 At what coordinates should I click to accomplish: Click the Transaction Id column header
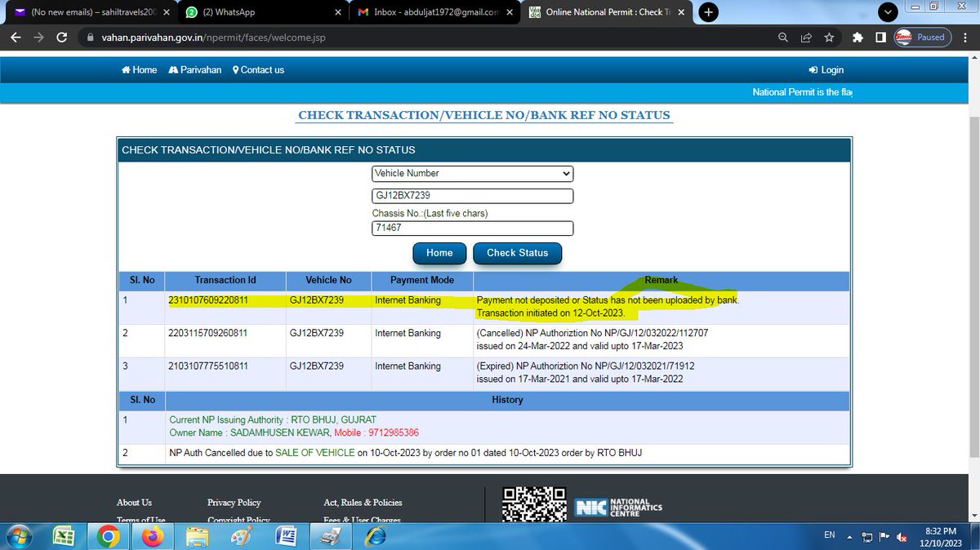[x=225, y=280]
